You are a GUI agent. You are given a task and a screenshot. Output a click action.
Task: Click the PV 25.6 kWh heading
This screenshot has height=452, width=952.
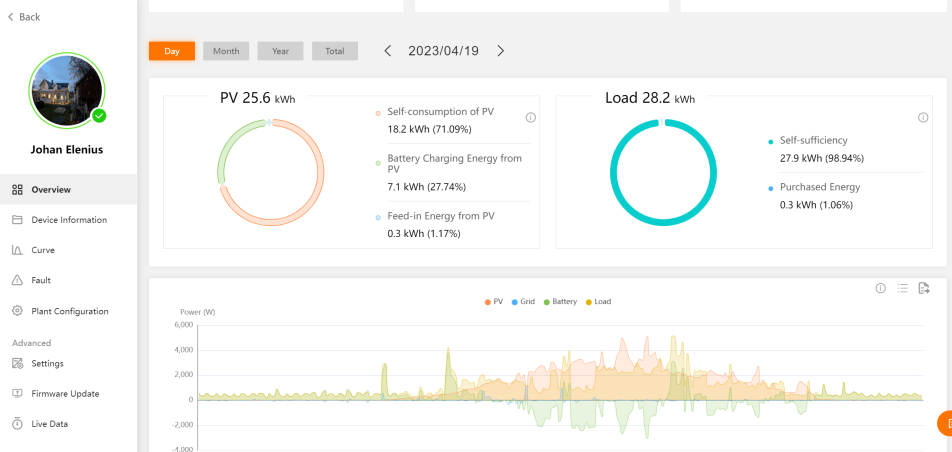tap(257, 98)
